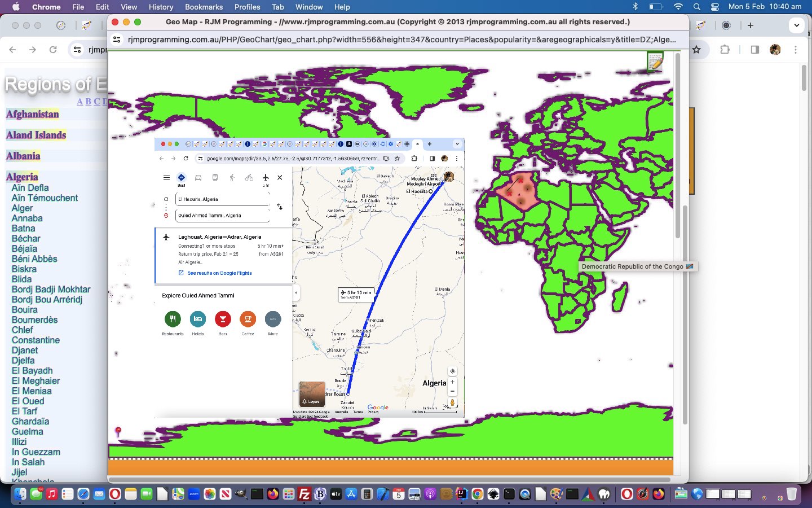The height and width of the screenshot is (508, 812).
Task: Open the Algeria country link
Action: click(x=22, y=177)
